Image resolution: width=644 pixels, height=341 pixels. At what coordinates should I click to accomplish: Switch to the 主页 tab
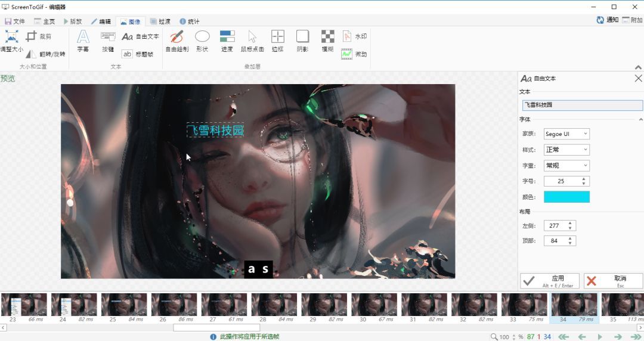pos(44,21)
